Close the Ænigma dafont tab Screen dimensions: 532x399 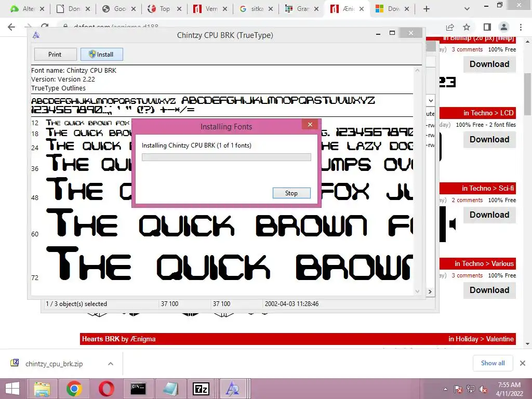pos(362,9)
